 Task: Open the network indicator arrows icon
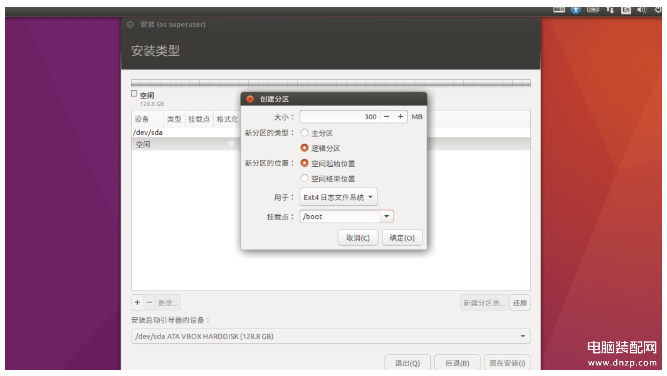click(x=610, y=10)
